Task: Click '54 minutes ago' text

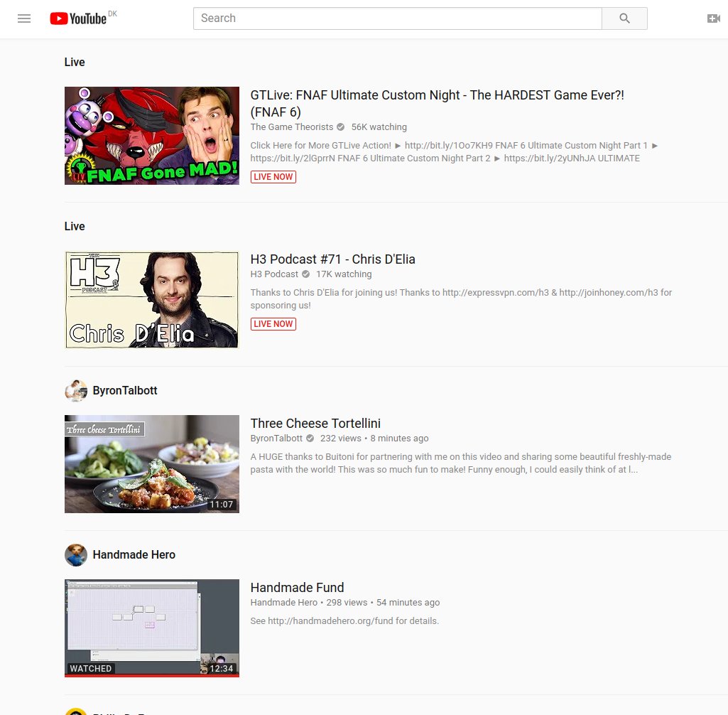Action: click(x=408, y=603)
